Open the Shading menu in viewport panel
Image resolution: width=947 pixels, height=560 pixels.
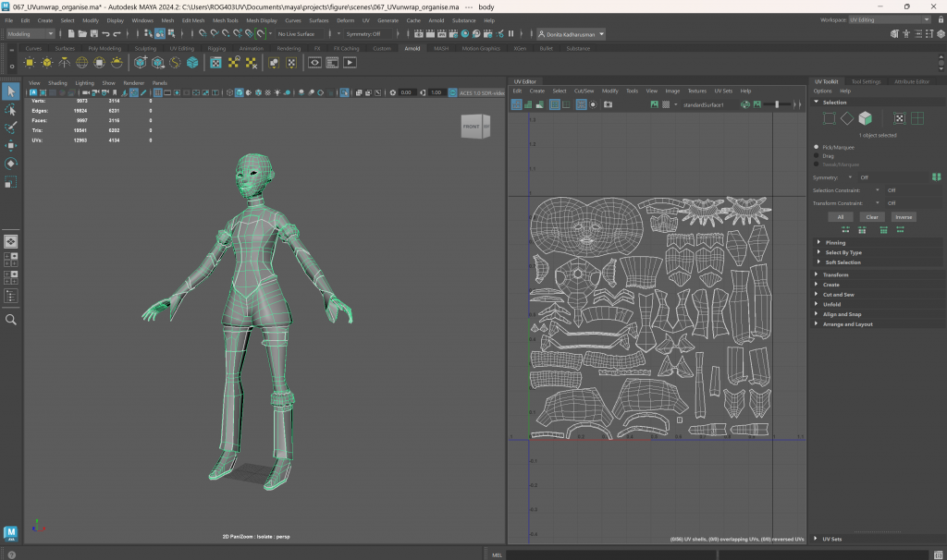coord(57,83)
